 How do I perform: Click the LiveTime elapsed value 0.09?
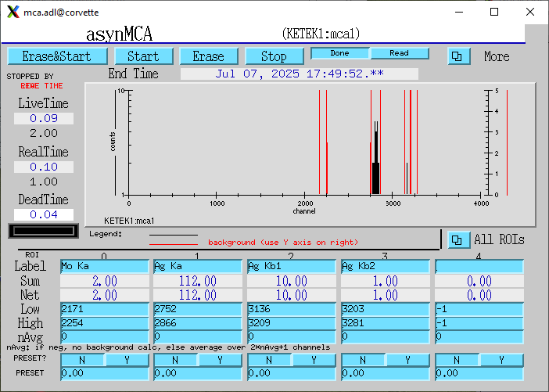click(x=44, y=118)
